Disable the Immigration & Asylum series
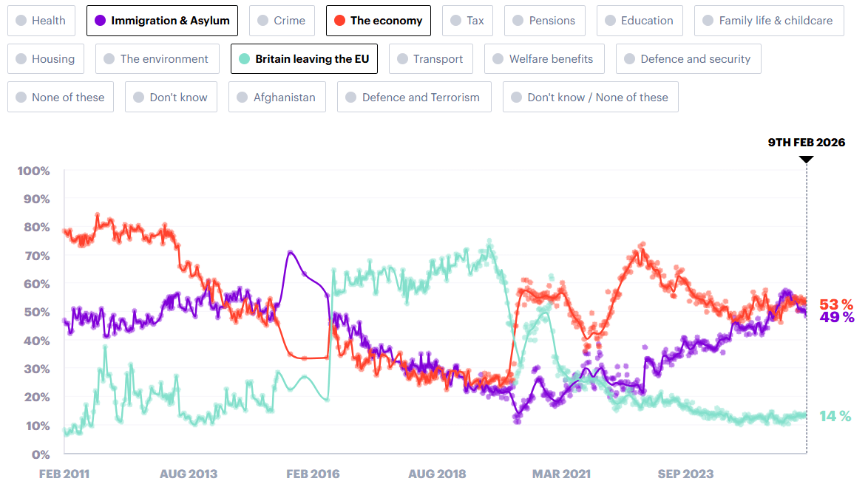The height and width of the screenshot is (484, 868). click(162, 21)
